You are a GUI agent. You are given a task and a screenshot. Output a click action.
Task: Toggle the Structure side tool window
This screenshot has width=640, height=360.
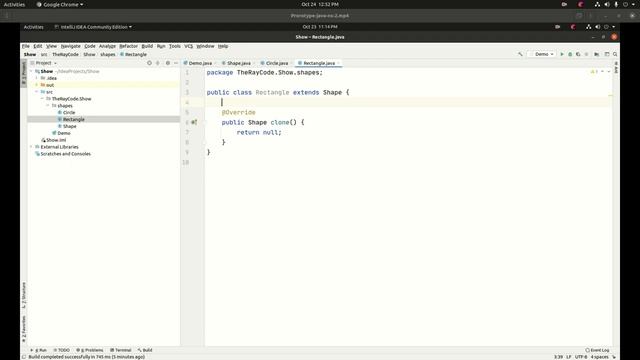24,296
